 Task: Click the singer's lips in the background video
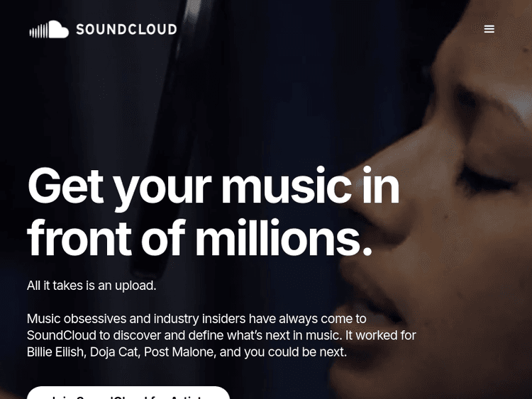pos(370,298)
